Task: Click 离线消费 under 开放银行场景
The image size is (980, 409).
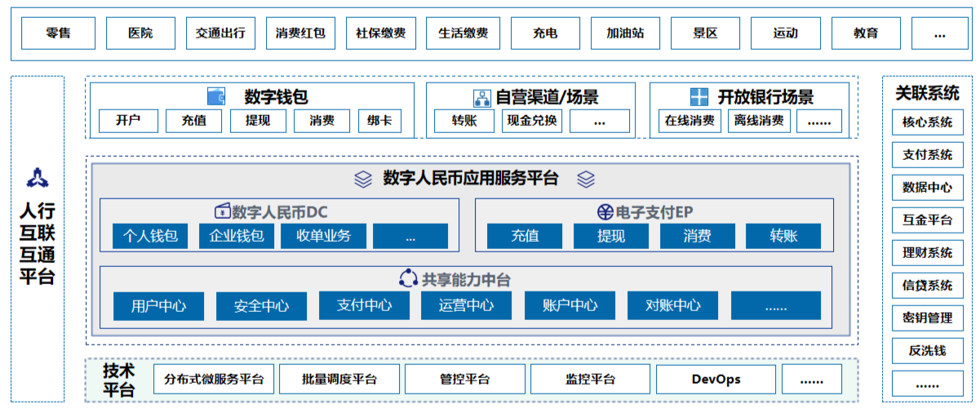Action: coord(758,121)
